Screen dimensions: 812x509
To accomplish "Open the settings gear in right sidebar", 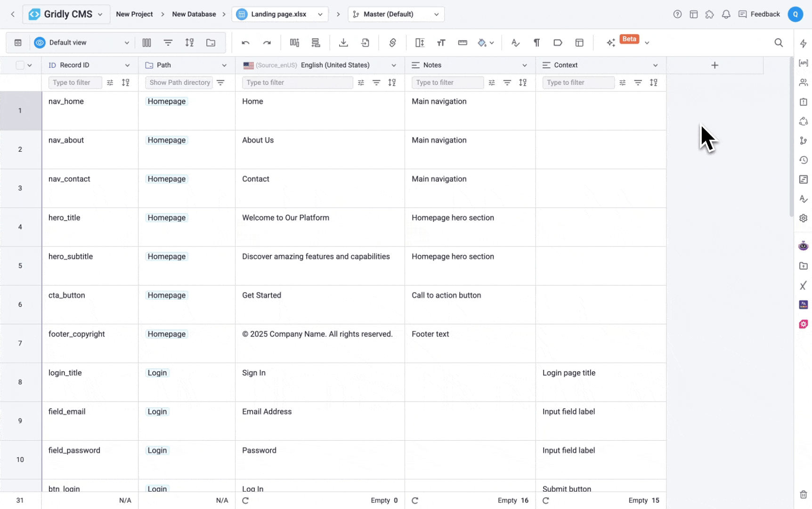I will [803, 218].
